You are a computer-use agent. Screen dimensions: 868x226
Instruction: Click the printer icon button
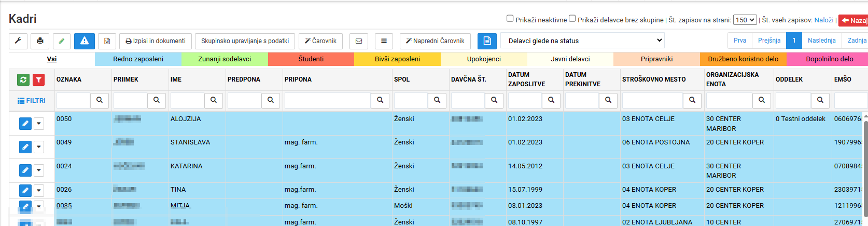pyautogui.click(x=40, y=41)
